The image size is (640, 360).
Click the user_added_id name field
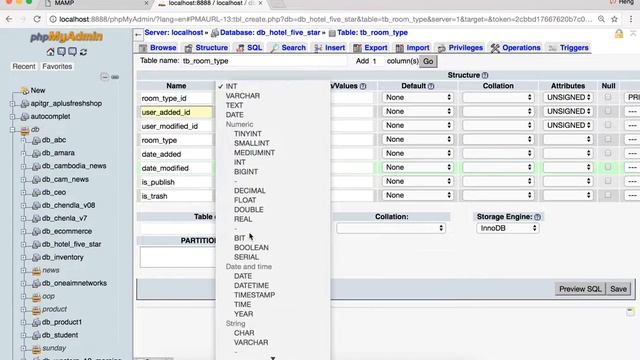[x=176, y=112]
